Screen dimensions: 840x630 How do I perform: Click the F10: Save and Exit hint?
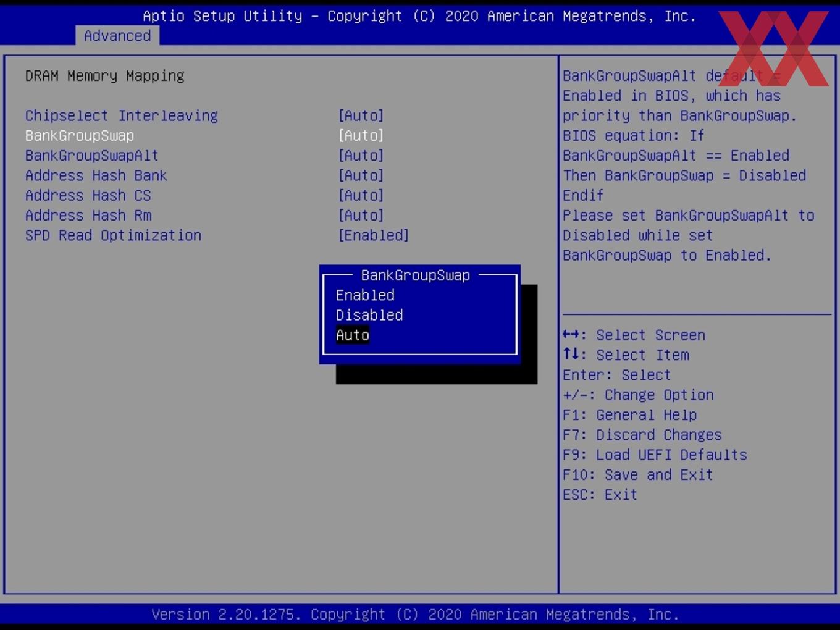638,475
